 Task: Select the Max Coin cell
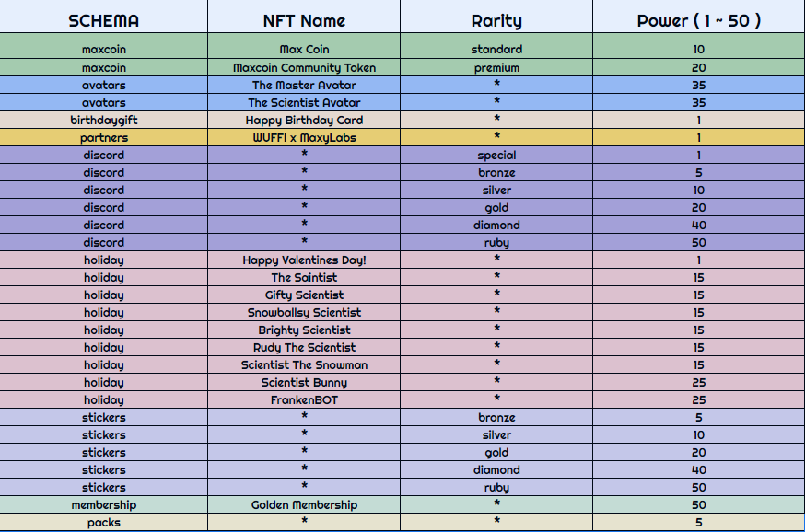(304, 50)
